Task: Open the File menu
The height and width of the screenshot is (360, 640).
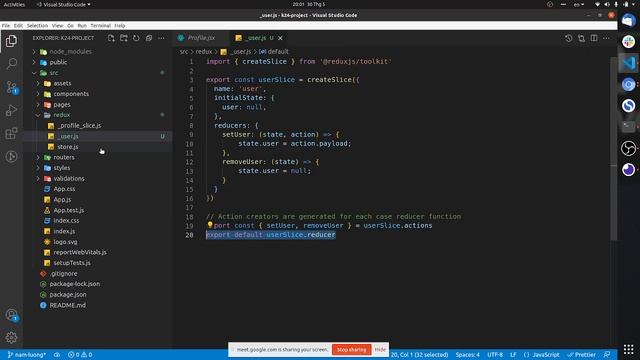Action: [6, 25]
